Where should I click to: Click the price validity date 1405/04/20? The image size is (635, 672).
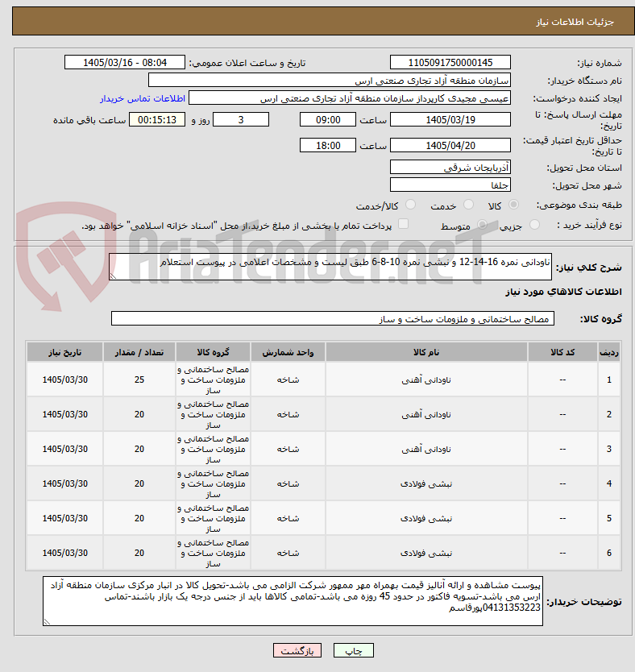point(450,145)
